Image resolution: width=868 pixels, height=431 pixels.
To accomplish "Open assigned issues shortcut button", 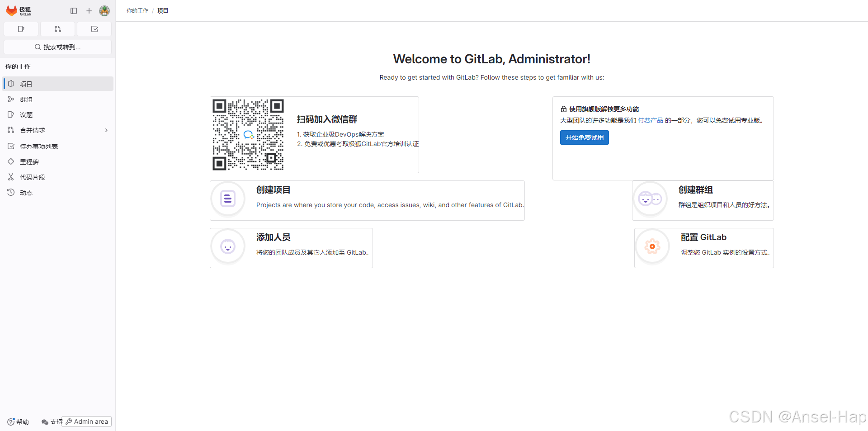I will point(21,29).
